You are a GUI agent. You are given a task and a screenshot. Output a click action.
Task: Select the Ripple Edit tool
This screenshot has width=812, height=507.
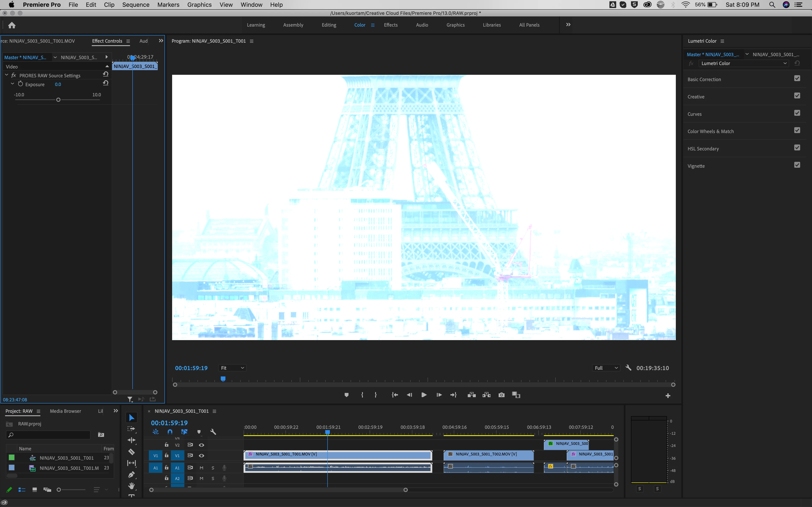pos(132,440)
